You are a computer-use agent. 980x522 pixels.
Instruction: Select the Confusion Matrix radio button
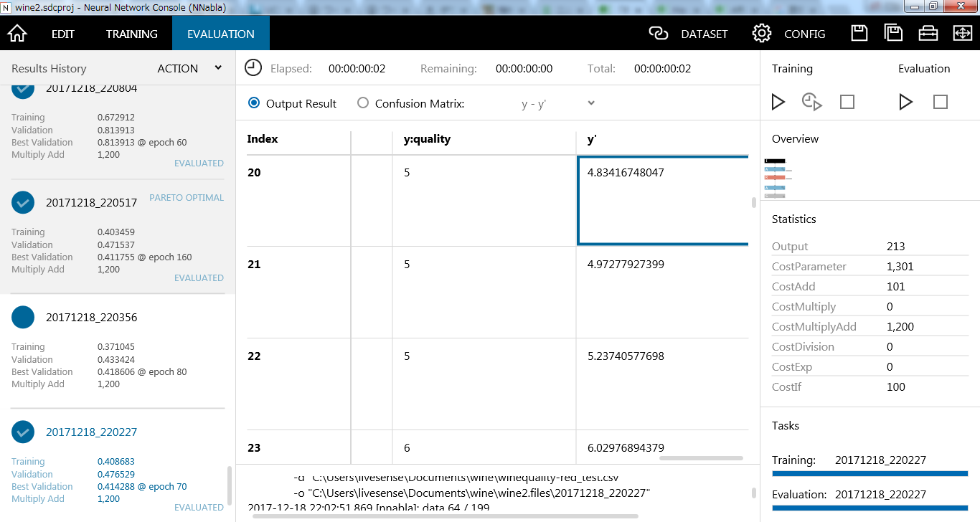click(363, 103)
